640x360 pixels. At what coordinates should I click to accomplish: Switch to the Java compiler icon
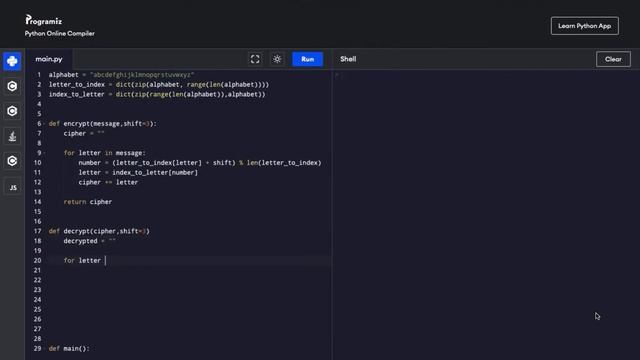[12, 136]
